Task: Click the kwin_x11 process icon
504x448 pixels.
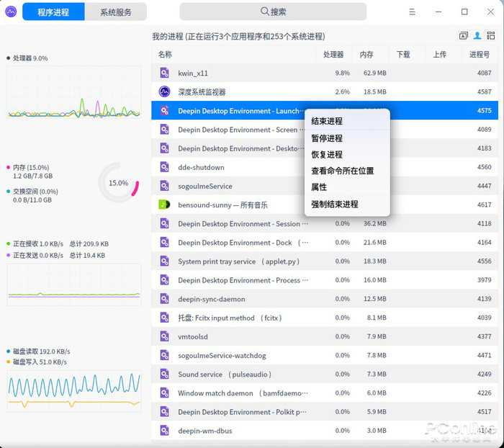Action: 164,73
